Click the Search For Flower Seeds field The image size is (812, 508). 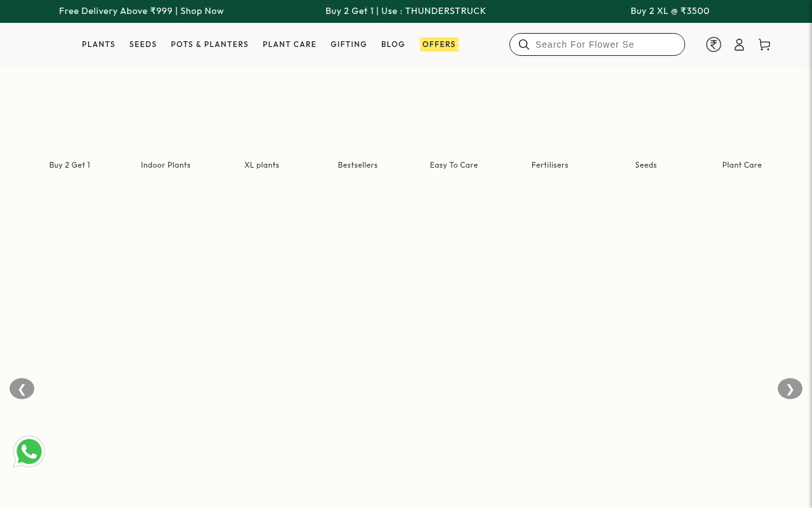[597, 44]
